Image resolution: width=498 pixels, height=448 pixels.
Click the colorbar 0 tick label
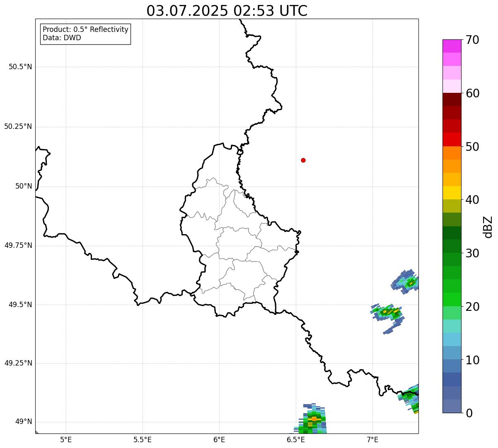pos(469,413)
